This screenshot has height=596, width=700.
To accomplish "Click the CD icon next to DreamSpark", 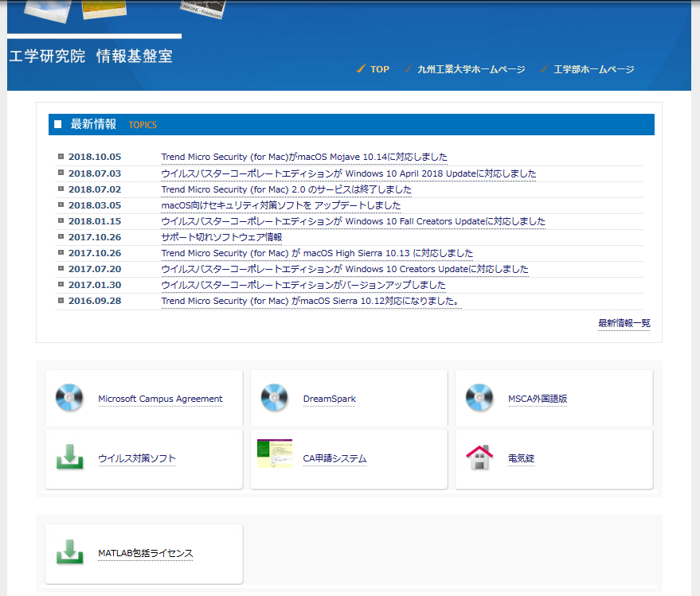I will click(275, 398).
